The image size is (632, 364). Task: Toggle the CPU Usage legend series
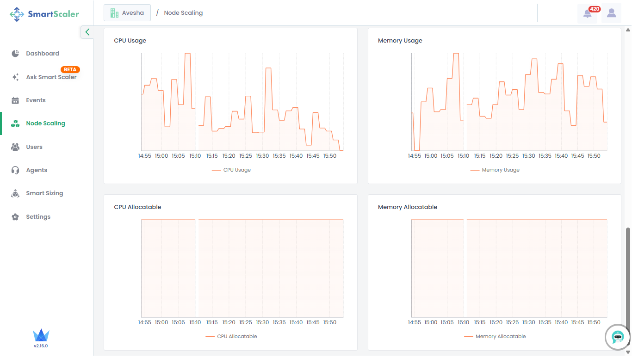point(231,170)
